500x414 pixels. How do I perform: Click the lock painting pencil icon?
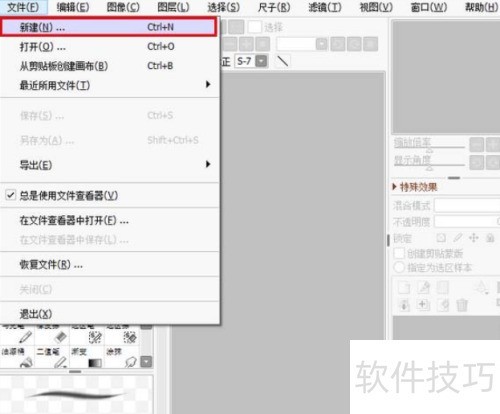pyautogui.click(x=458, y=238)
